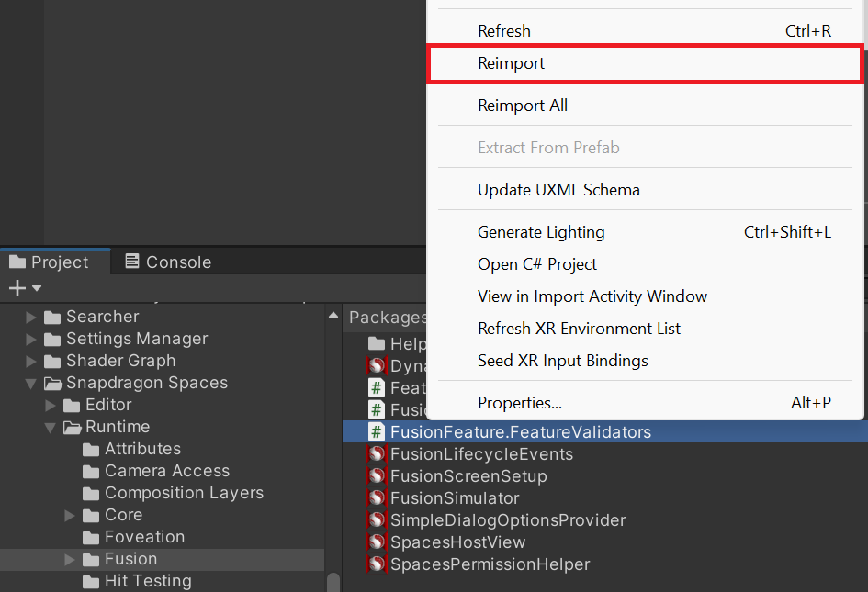Switch to the Console tab
The height and width of the screenshot is (592, 868).
[168, 262]
